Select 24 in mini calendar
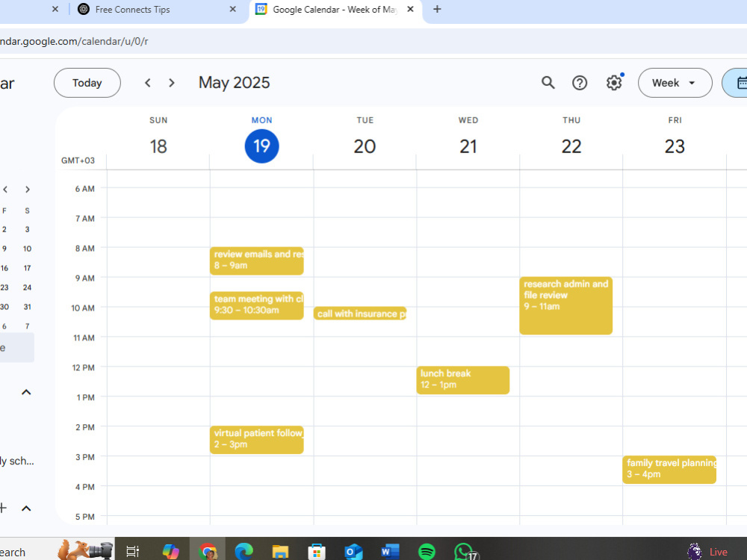 click(x=27, y=287)
